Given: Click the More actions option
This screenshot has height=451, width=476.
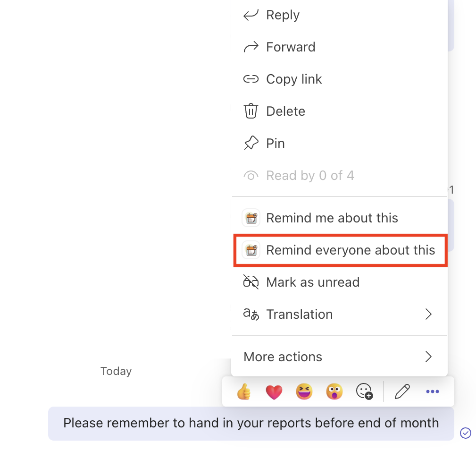Looking at the screenshot, I should click(x=283, y=357).
